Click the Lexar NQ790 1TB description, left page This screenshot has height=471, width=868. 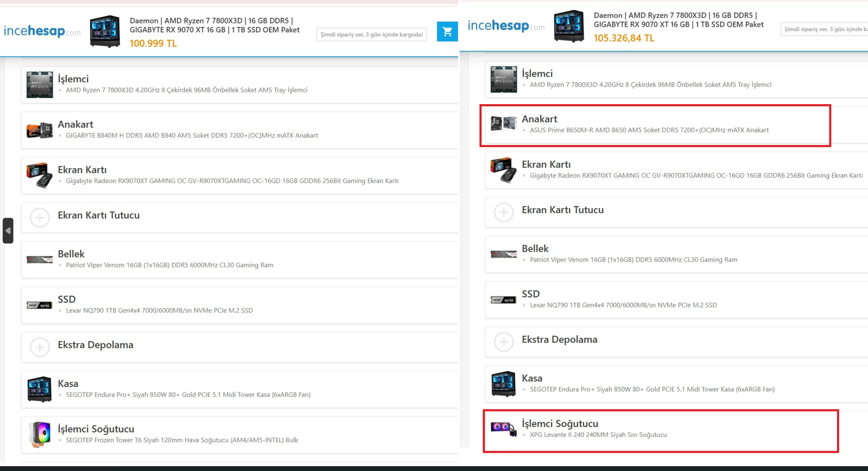pos(159,310)
